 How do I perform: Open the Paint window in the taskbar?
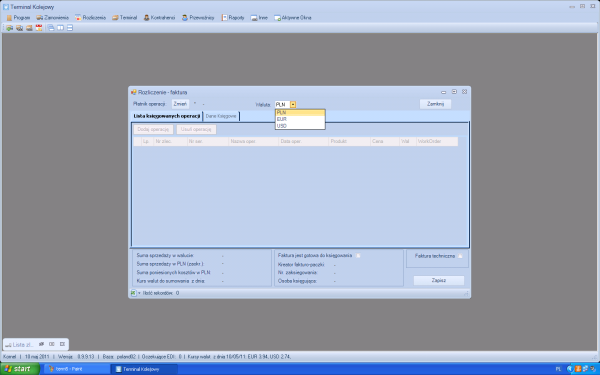coord(77,369)
